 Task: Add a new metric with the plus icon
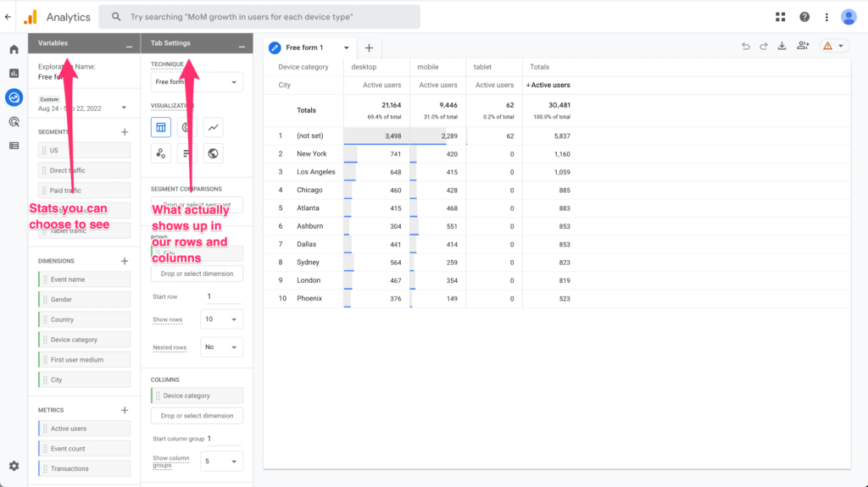(x=125, y=410)
